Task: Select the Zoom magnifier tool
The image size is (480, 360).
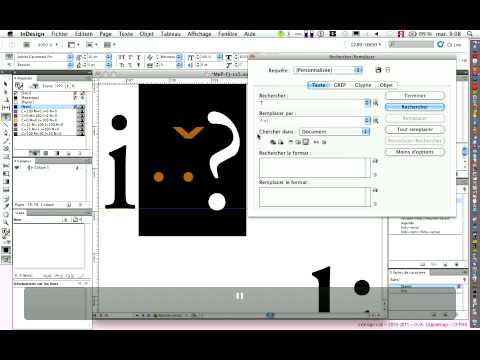Action: (x=6, y=222)
